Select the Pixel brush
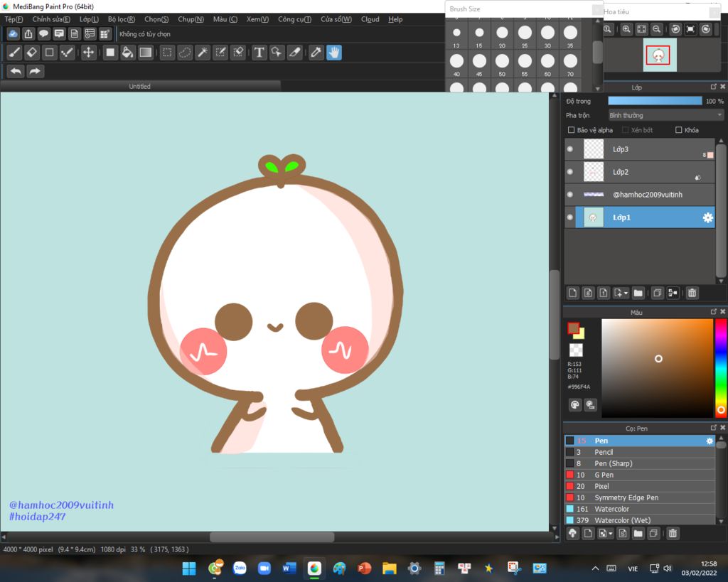This screenshot has height=582, width=728. (x=639, y=486)
